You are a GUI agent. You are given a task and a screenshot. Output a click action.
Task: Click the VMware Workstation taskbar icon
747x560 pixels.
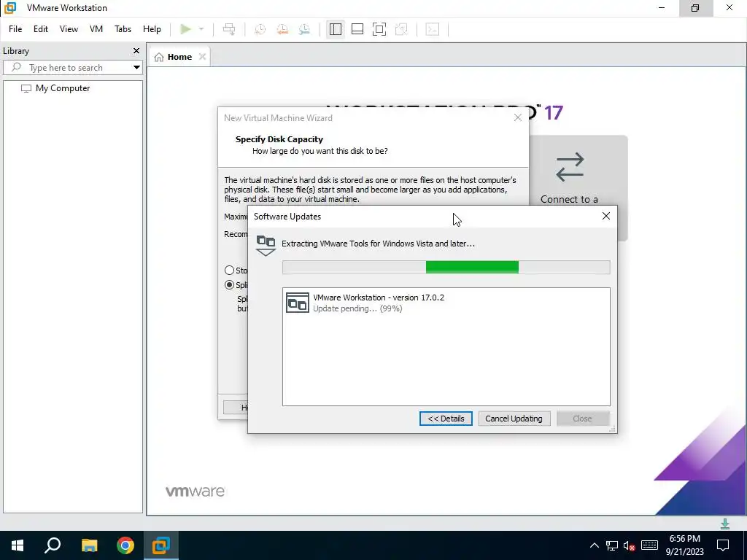click(161, 545)
